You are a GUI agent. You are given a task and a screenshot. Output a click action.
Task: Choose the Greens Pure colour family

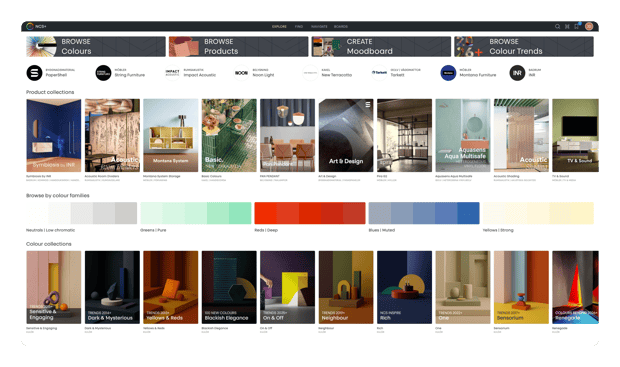coord(196,213)
